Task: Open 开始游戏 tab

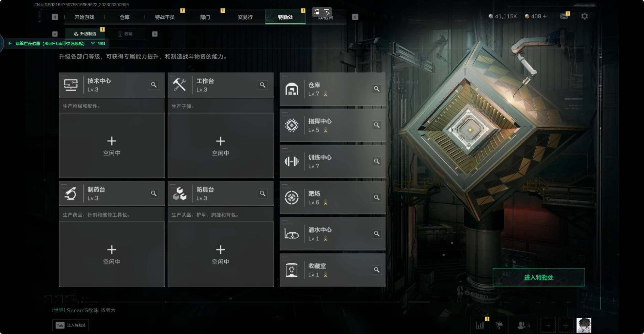Action: pos(84,17)
